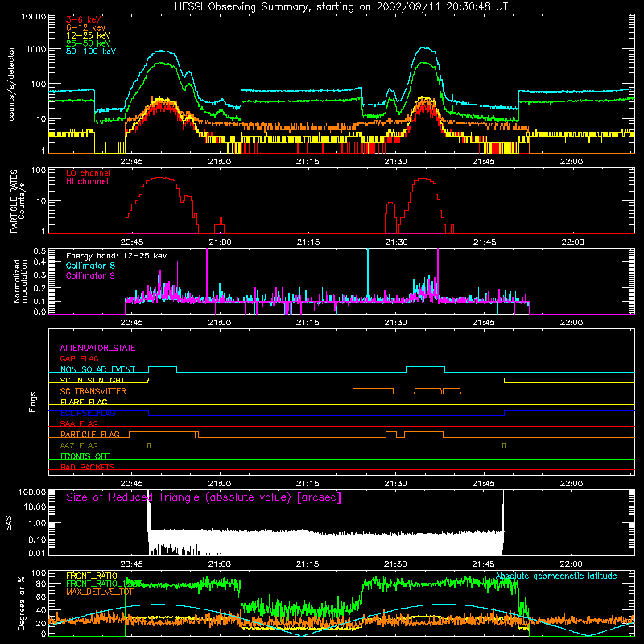Viewport: 644px width, 644px height.
Task: Click the 10000 tick label on count-rate axis
Action: (34, 17)
